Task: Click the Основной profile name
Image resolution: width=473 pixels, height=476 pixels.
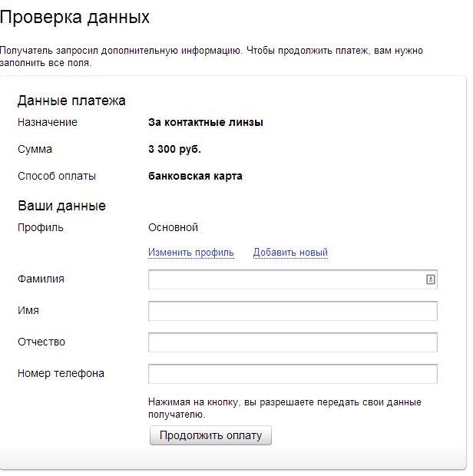Action: tap(173, 227)
